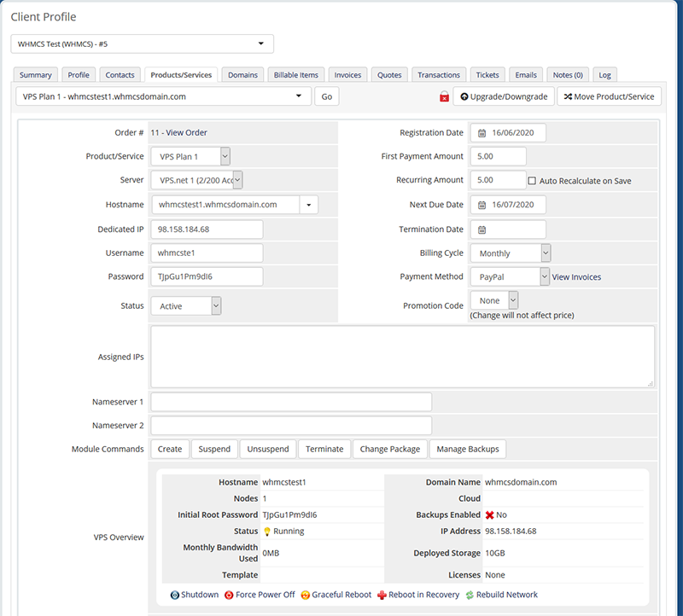Click the Move Product/Service button
The image size is (683, 616).
609,96
